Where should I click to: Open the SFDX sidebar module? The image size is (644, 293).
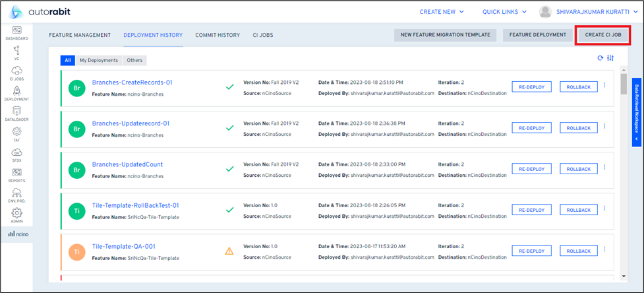click(16, 154)
